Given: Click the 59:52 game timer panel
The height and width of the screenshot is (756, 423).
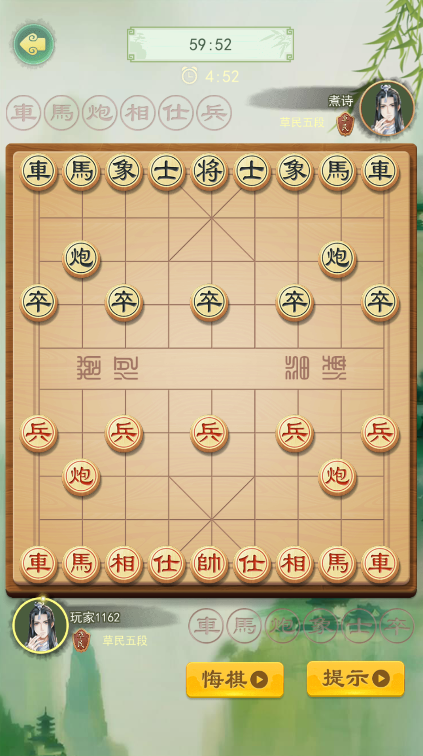Looking at the screenshot, I should point(210,44).
